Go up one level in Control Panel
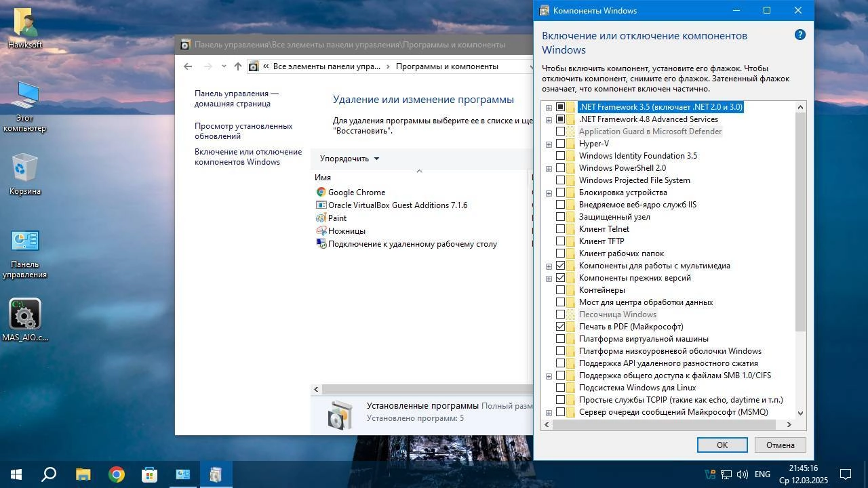 click(237, 66)
